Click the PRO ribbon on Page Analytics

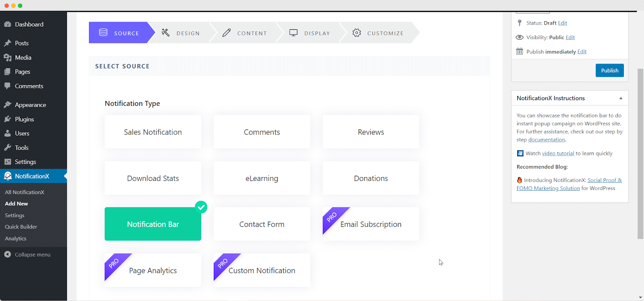pyautogui.click(x=114, y=263)
